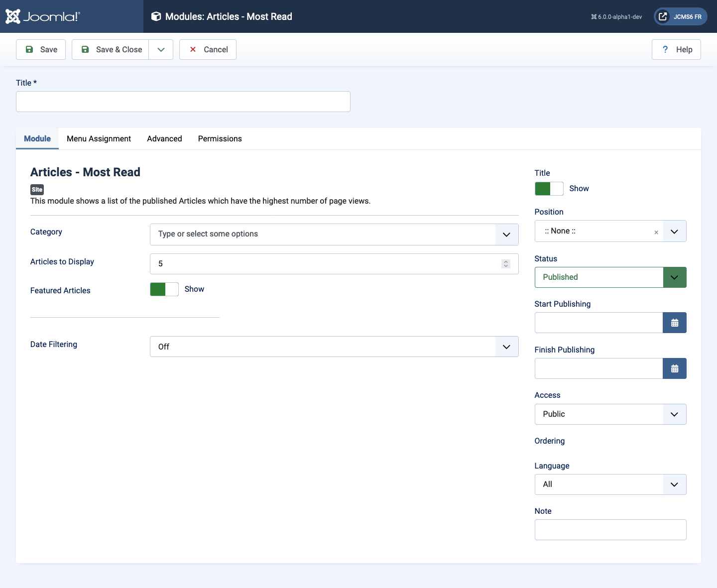Change the Published status dropdown
This screenshot has height=588, width=717.
pyautogui.click(x=610, y=277)
